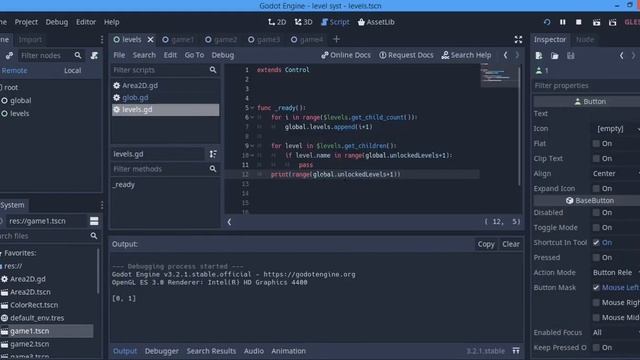This screenshot has height=360, width=640.
Task: Open the Script workspace
Action: (335, 22)
